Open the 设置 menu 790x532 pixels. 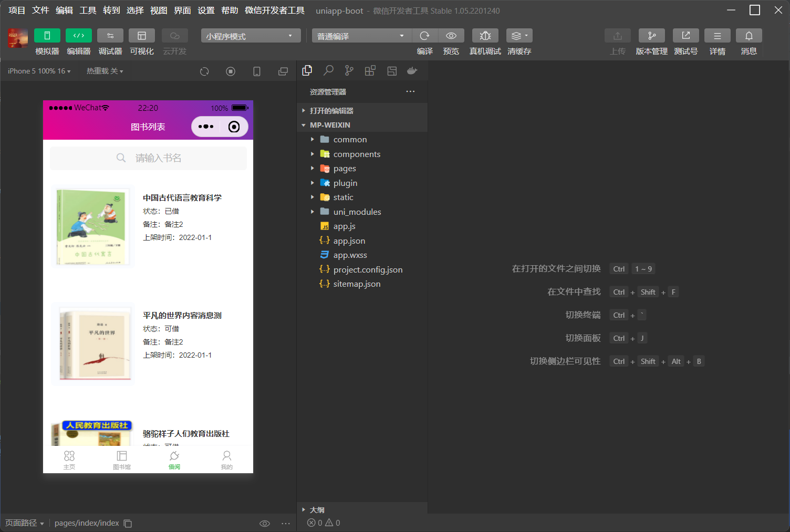tap(206, 11)
